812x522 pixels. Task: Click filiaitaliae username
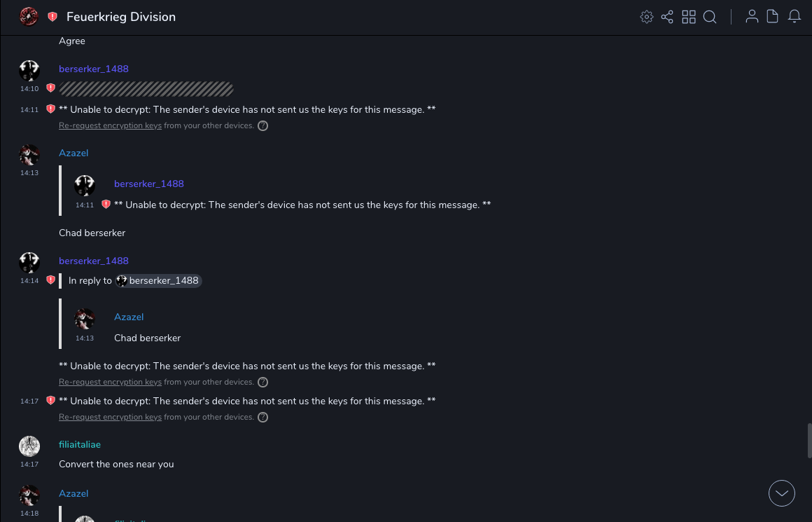click(x=80, y=444)
